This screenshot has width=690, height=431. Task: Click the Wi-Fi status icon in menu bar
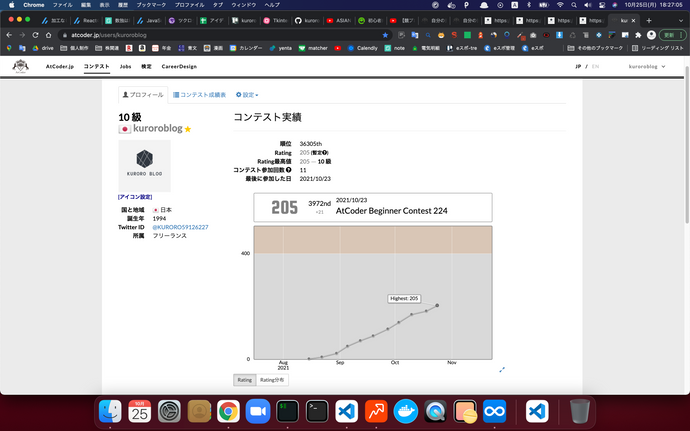click(x=560, y=5)
